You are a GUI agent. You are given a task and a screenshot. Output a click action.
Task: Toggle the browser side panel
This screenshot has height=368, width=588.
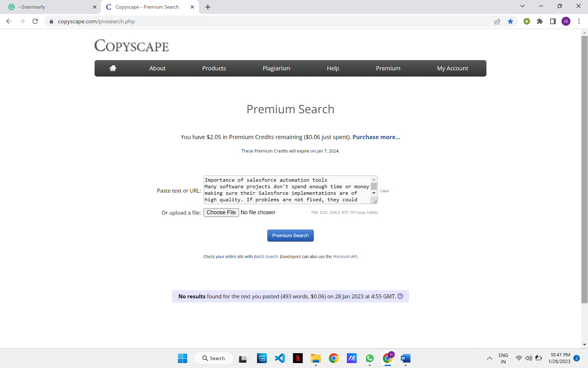(x=553, y=21)
